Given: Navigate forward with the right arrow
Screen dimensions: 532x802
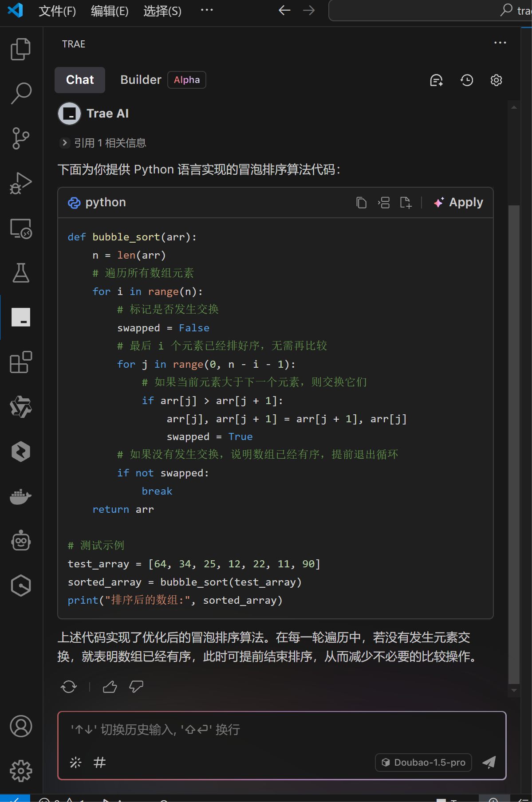Looking at the screenshot, I should [x=309, y=10].
